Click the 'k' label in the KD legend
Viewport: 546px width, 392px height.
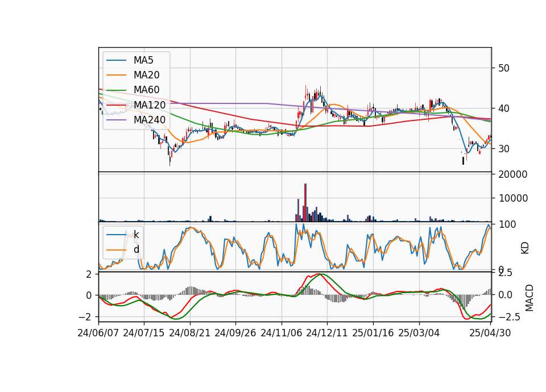tap(136, 235)
